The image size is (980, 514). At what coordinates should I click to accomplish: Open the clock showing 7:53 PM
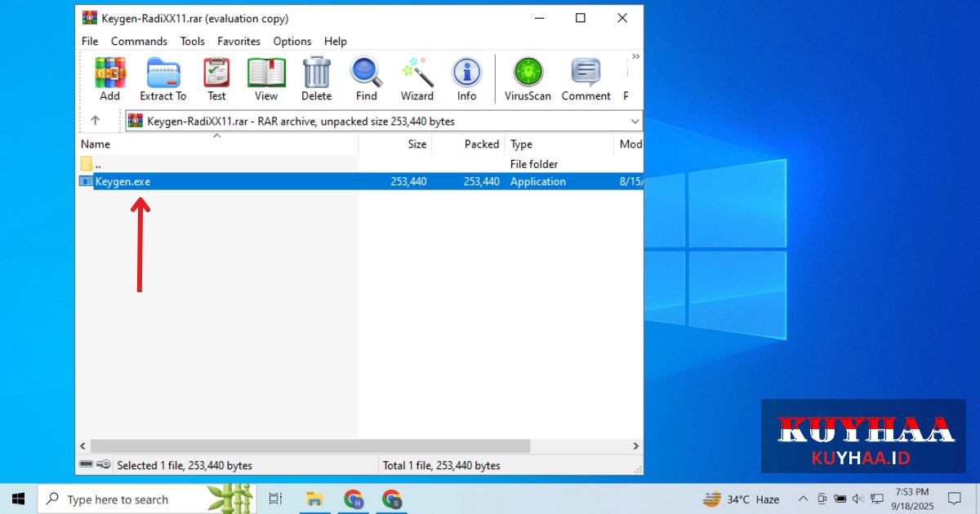tap(912, 498)
